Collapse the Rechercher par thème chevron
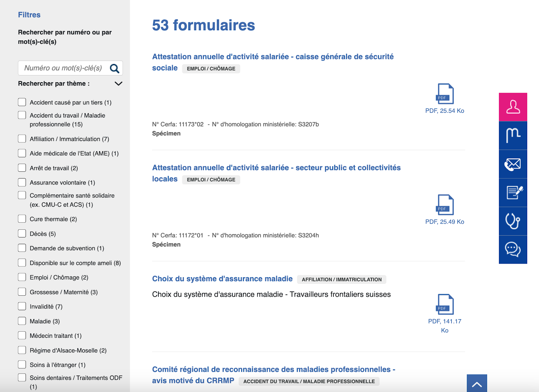The width and height of the screenshot is (539, 392). click(118, 84)
